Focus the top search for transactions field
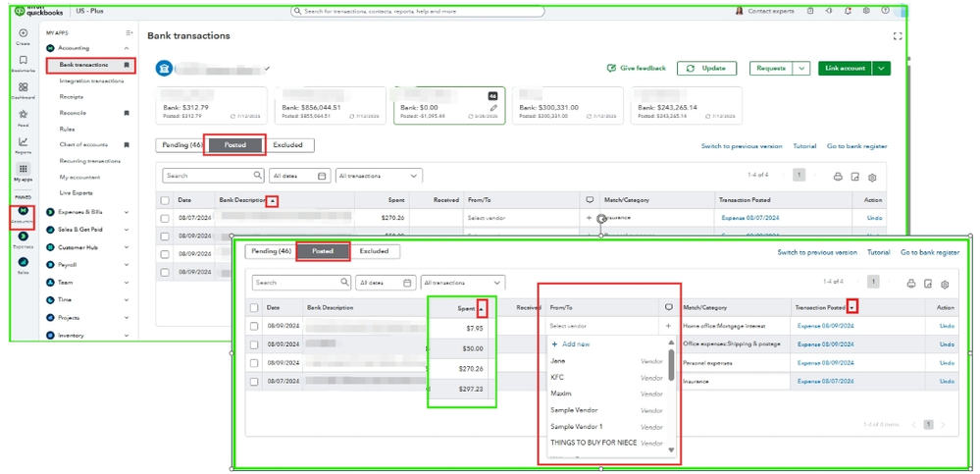The image size is (980, 474). point(418,11)
